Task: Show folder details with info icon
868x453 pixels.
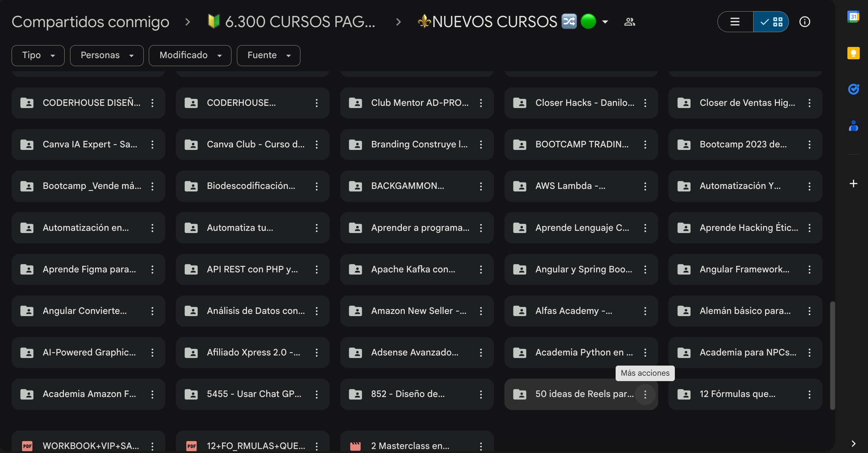Action: click(804, 22)
